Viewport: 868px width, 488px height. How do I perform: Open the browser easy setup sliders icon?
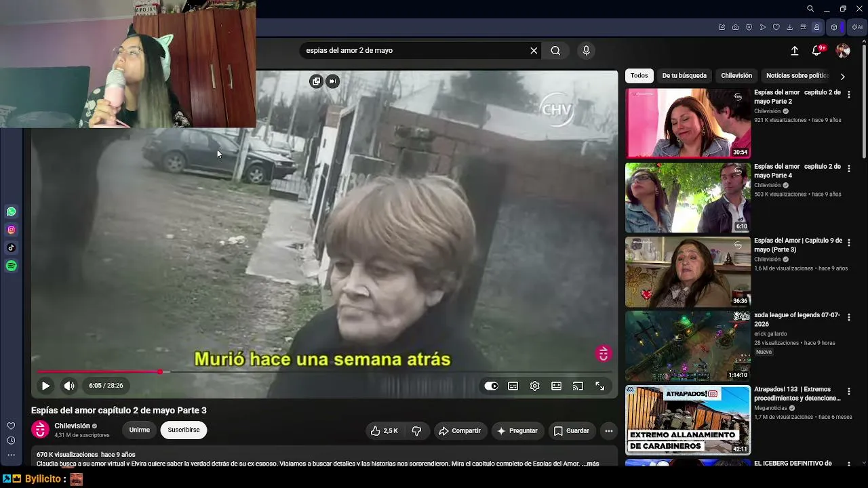pyautogui.click(x=804, y=27)
